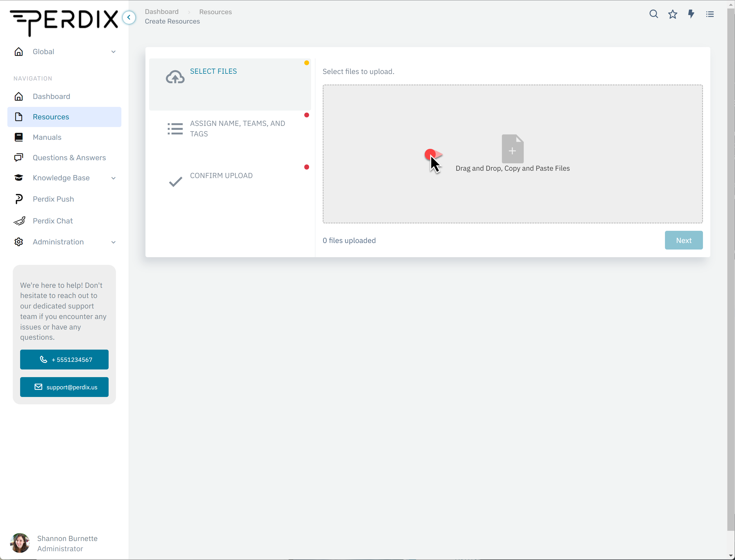Click Shannon Burnette user name

click(x=67, y=538)
